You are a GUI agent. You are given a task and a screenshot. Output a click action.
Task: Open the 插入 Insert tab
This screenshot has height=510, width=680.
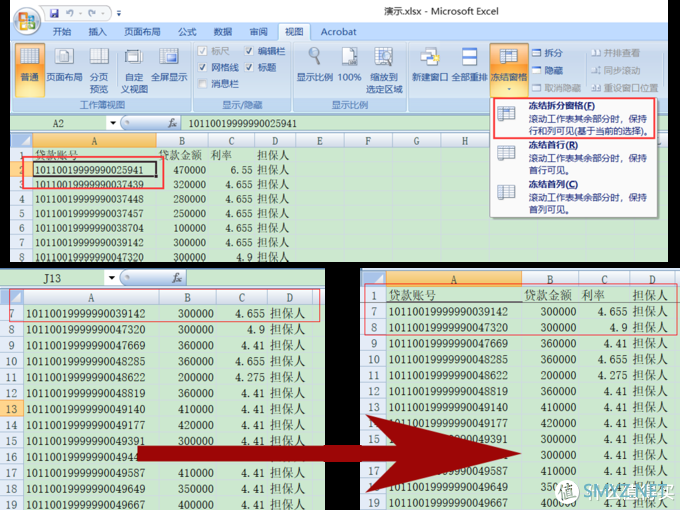pyautogui.click(x=97, y=32)
